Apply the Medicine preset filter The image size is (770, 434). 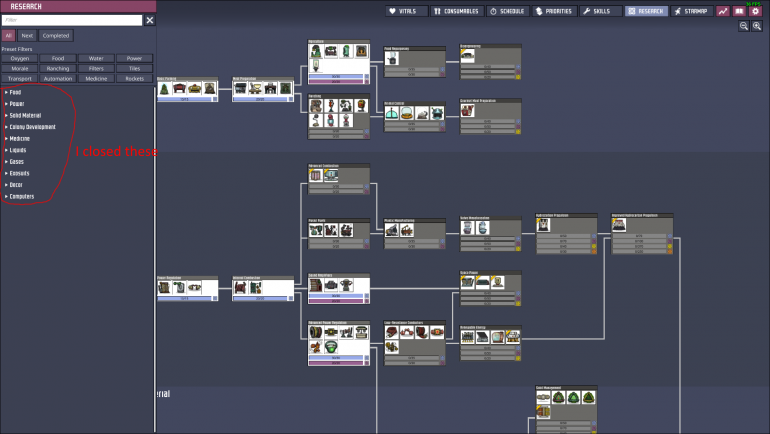[96, 79]
